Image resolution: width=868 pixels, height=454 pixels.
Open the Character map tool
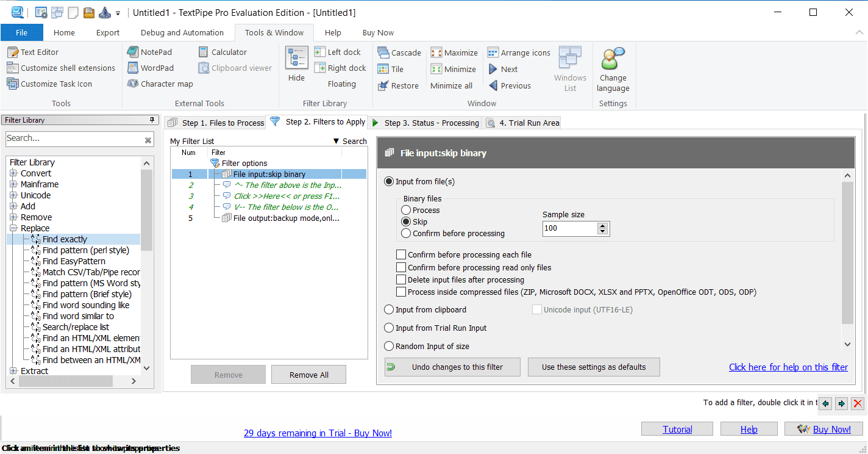click(x=160, y=84)
